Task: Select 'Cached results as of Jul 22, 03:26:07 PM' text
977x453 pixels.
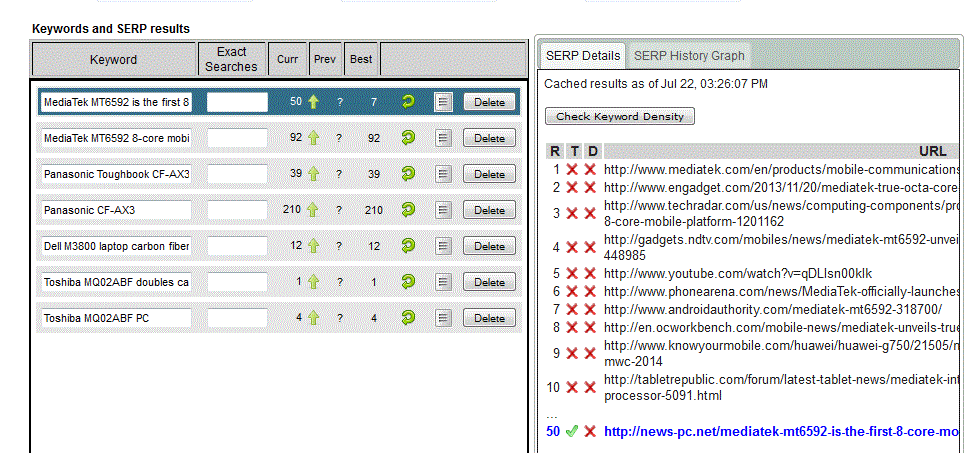Action: point(655,83)
